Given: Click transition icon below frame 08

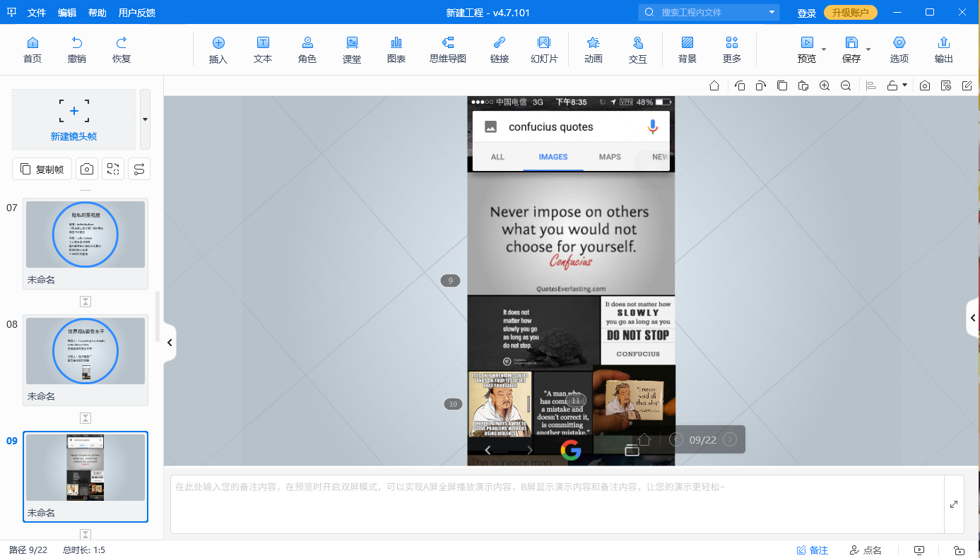Looking at the screenshot, I should [x=85, y=418].
